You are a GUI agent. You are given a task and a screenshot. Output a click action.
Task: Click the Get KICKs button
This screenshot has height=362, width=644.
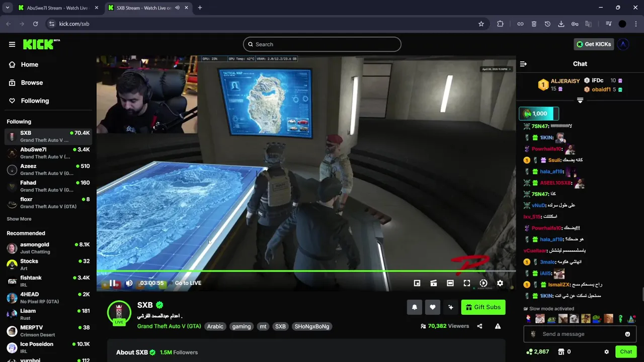tap(594, 44)
